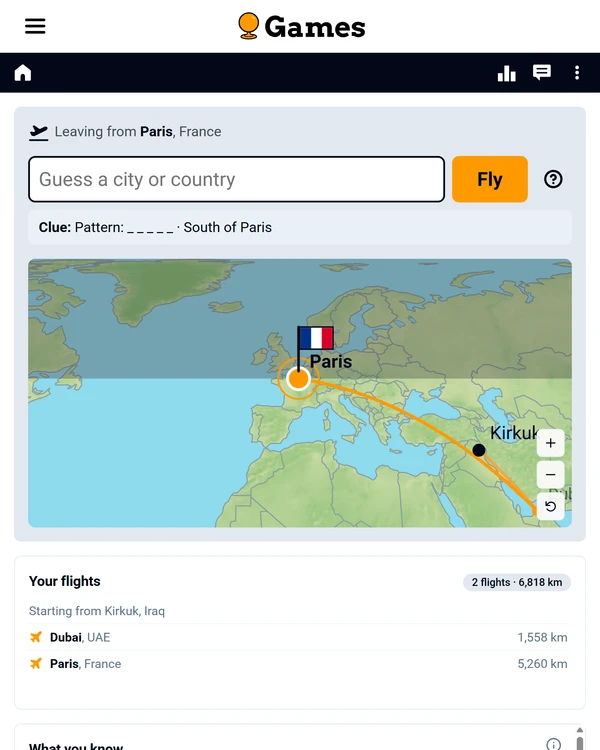
Task: Click the black Kirkuk marker on map
Action: point(479,450)
